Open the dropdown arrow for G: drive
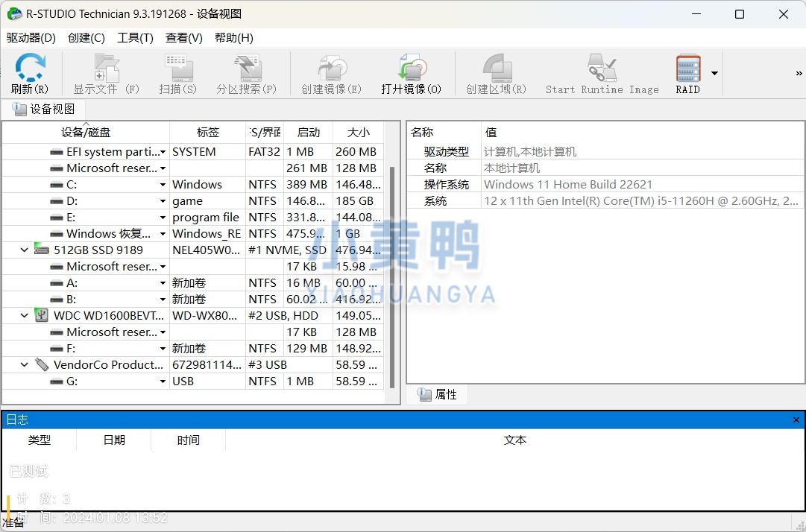This screenshot has width=806, height=532. [x=163, y=381]
